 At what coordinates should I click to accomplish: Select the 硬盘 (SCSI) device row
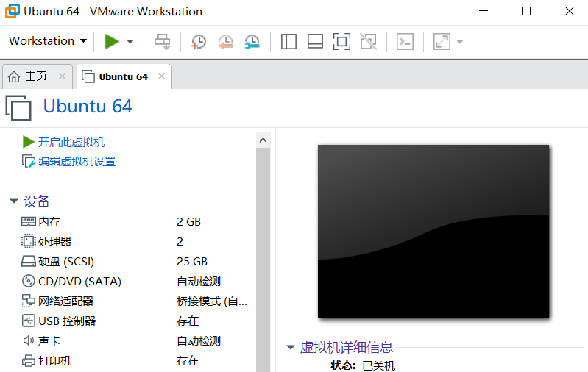pos(135,262)
